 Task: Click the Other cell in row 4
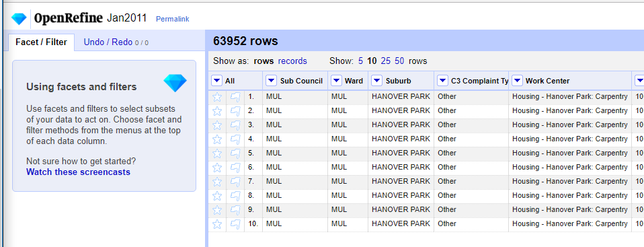tap(471, 139)
